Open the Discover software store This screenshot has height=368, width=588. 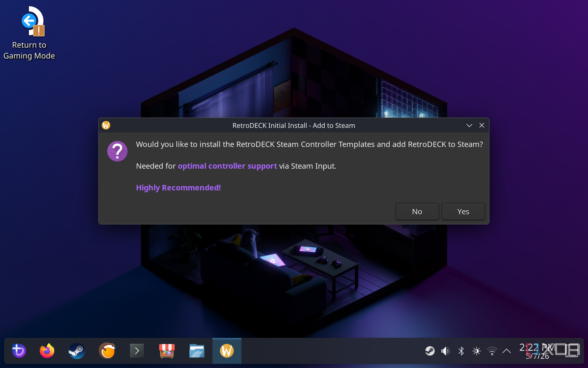click(167, 351)
